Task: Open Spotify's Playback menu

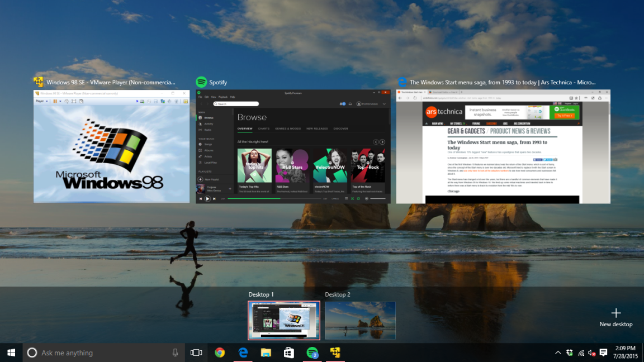Action: tap(222, 97)
